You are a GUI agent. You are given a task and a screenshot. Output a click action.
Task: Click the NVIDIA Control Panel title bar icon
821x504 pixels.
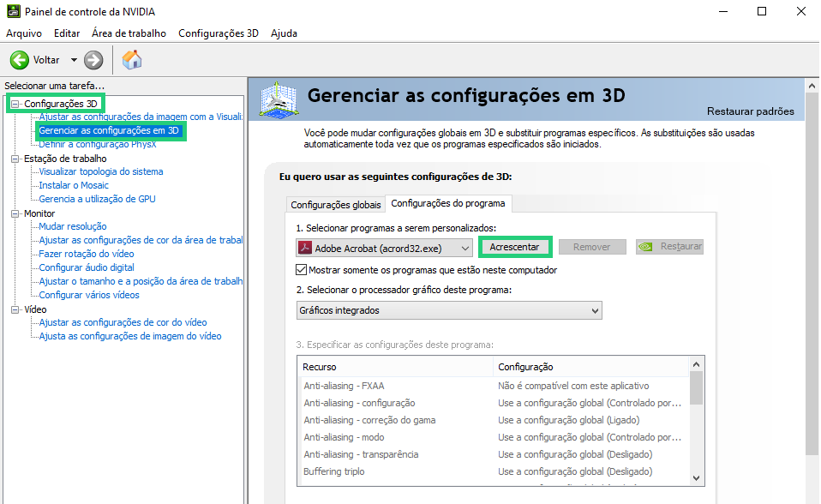(12, 12)
